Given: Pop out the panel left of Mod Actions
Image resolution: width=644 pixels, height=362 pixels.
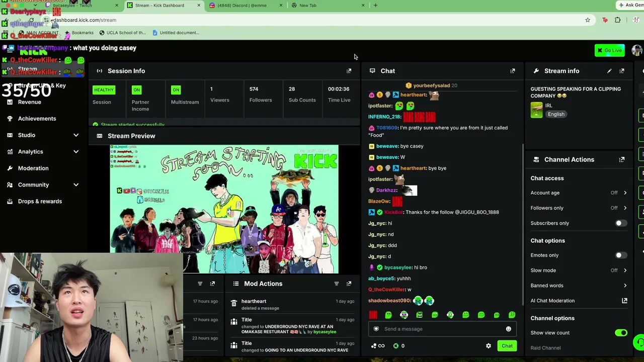Looking at the screenshot, I should coord(212,284).
